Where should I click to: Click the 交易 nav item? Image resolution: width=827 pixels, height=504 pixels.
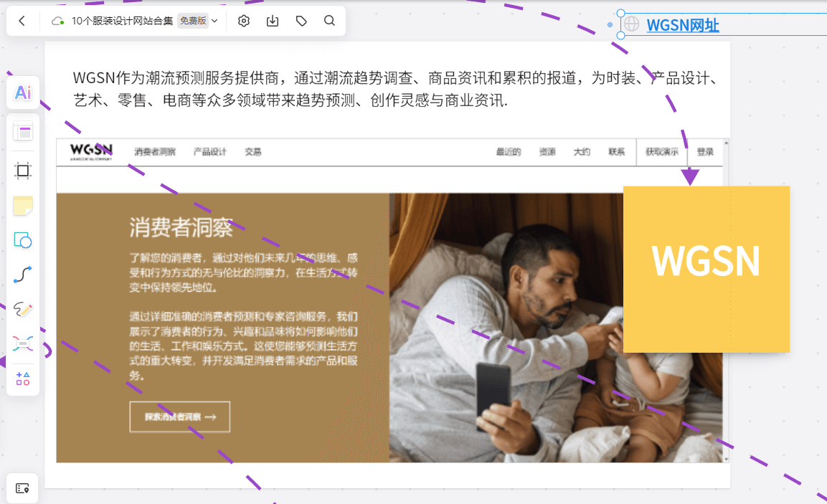click(x=253, y=152)
